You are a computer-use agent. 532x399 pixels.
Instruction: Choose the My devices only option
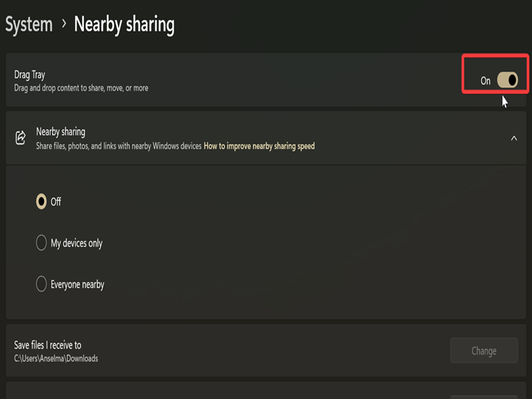41,243
